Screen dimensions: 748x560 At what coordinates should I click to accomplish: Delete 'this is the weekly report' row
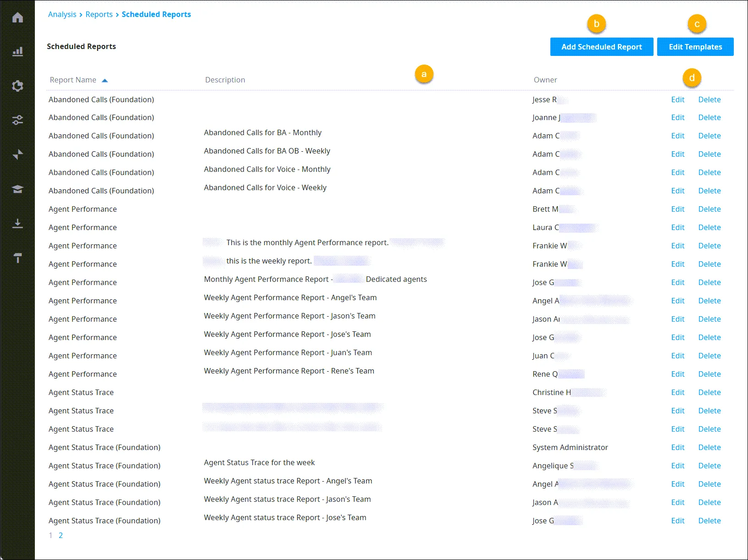tap(709, 264)
